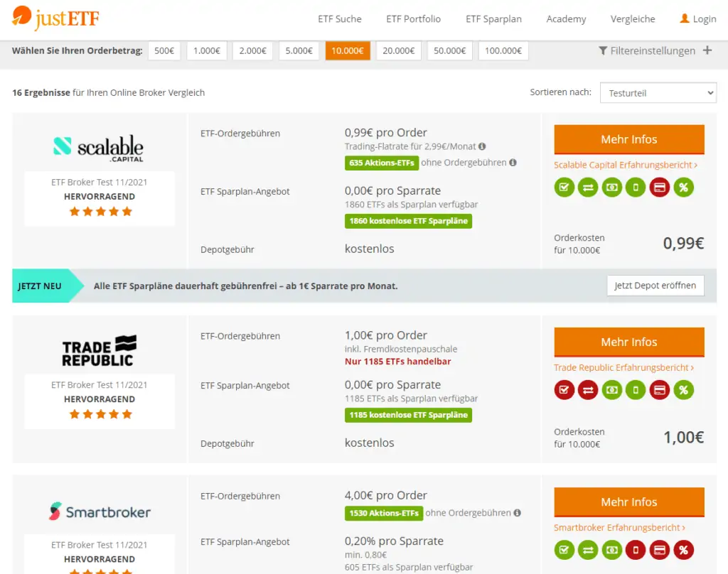
Task: Open Trade Republic Erfahrungsbericht link
Action: click(x=623, y=367)
